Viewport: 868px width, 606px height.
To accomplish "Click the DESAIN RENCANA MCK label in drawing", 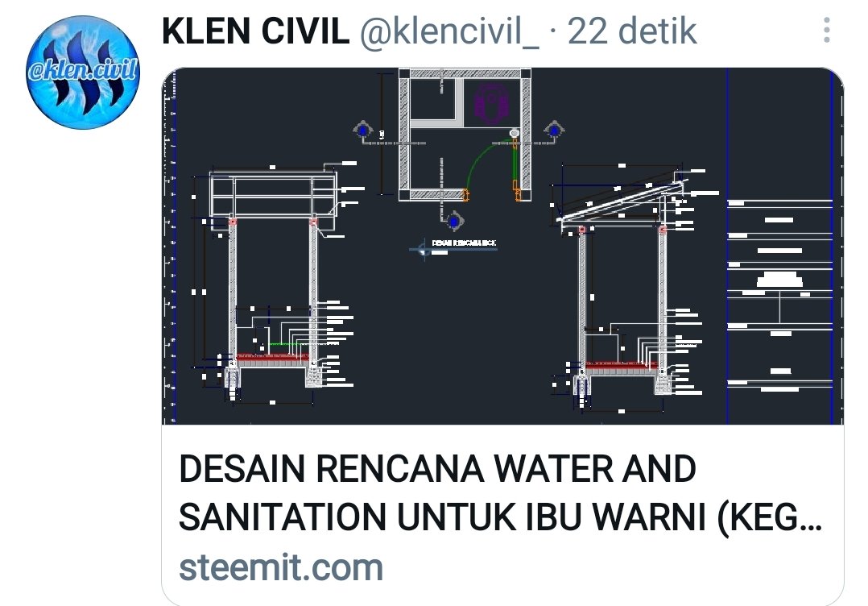I will pos(464,243).
